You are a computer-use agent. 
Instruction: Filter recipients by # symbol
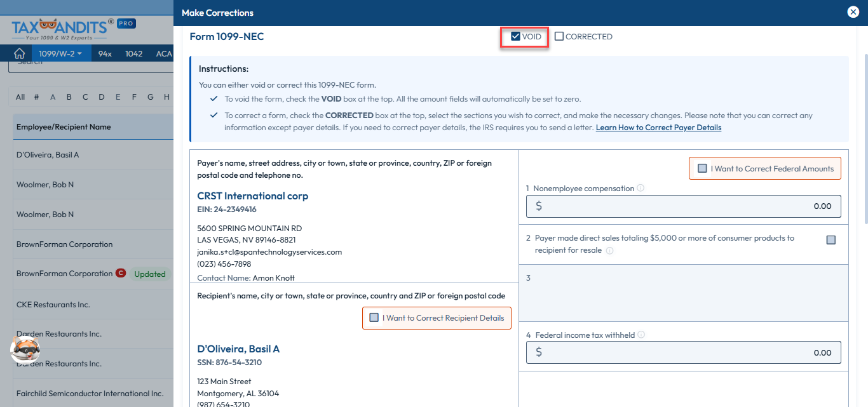(x=36, y=97)
